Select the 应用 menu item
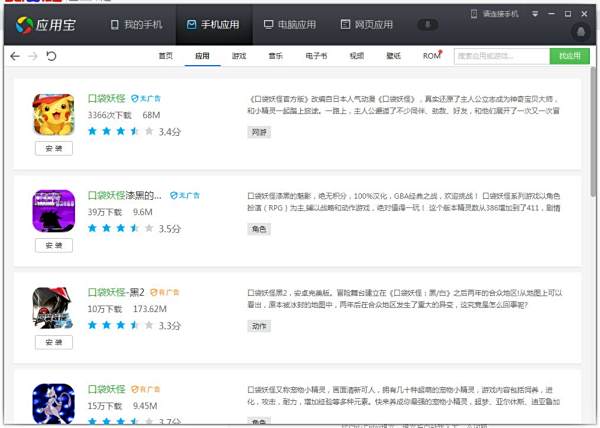Image resolution: width=600 pixels, height=428 pixels. 202,56
